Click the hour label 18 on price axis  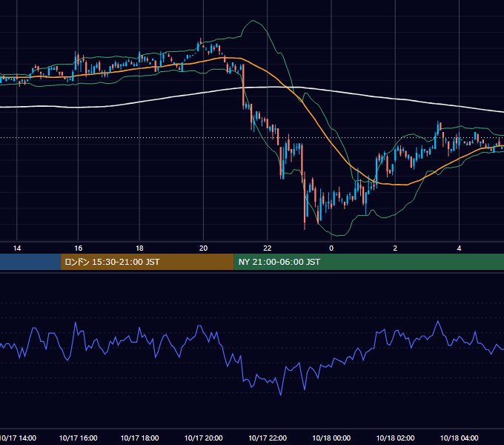(x=139, y=248)
